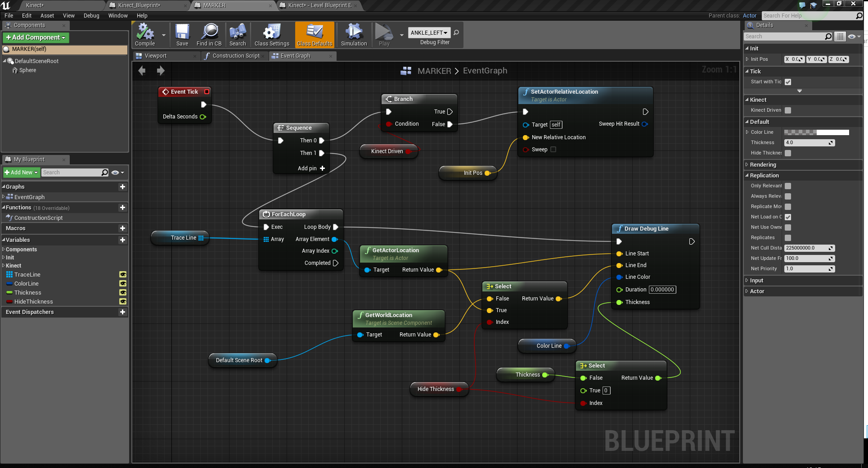Click Event Tick node header
The image size is (868, 468).
coord(184,92)
